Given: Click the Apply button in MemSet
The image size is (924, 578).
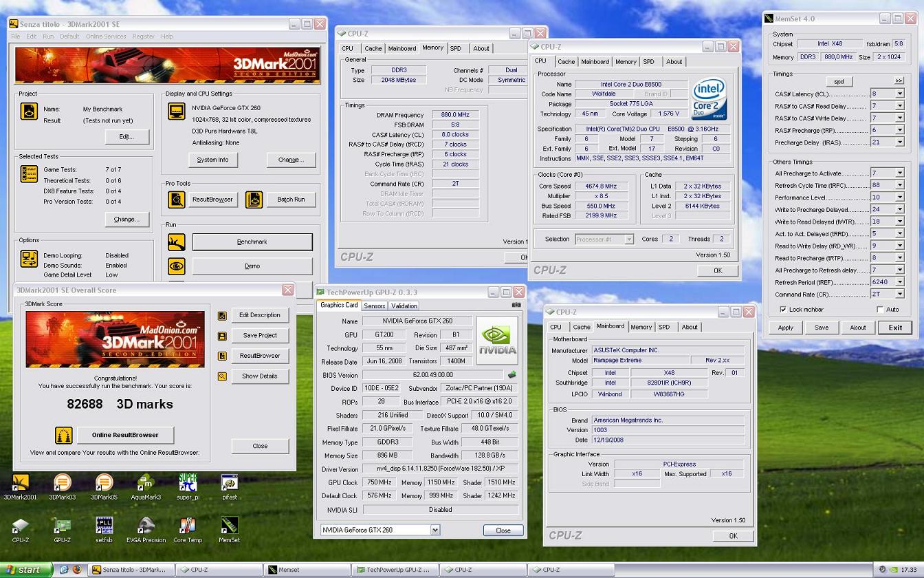Looking at the screenshot, I should pos(786,328).
